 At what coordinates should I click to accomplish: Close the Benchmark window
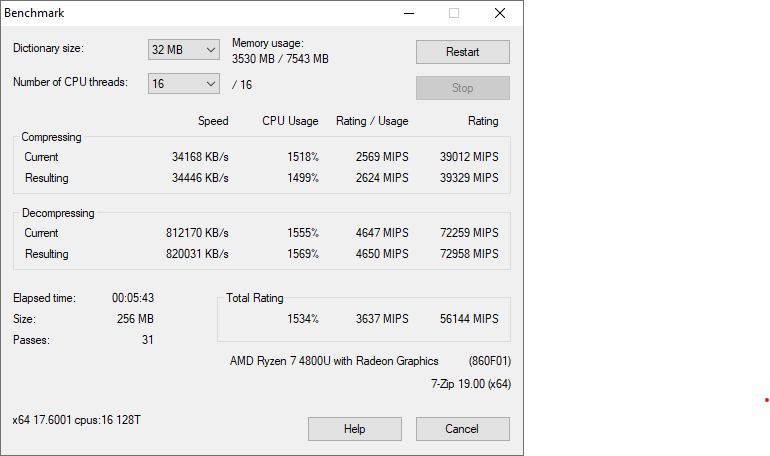tap(499, 13)
